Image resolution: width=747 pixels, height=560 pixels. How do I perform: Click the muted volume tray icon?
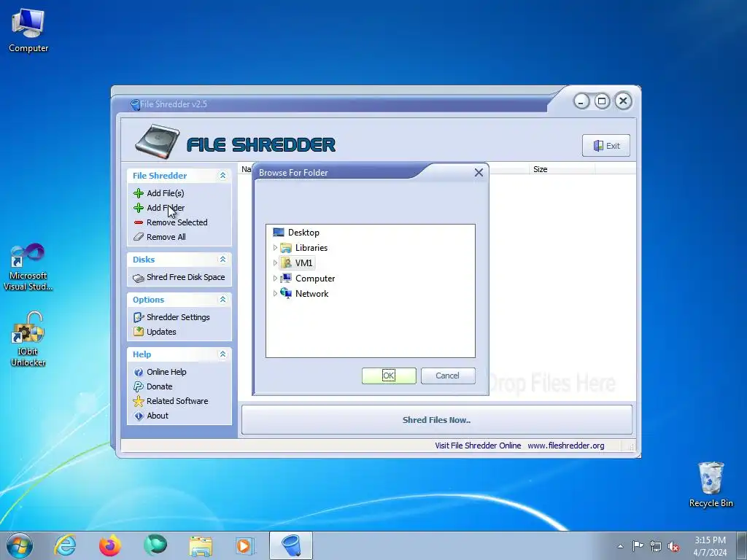coord(673,547)
